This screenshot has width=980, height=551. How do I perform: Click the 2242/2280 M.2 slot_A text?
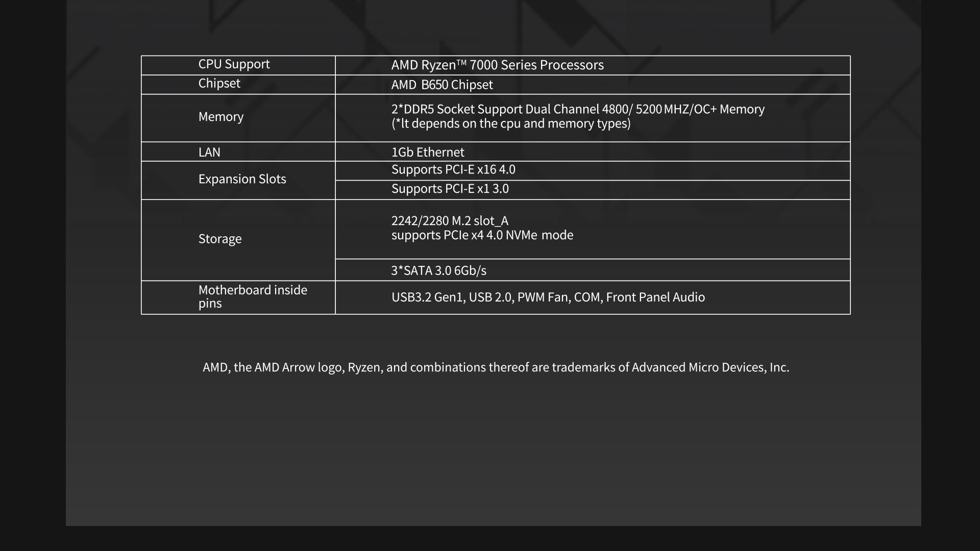(x=450, y=221)
